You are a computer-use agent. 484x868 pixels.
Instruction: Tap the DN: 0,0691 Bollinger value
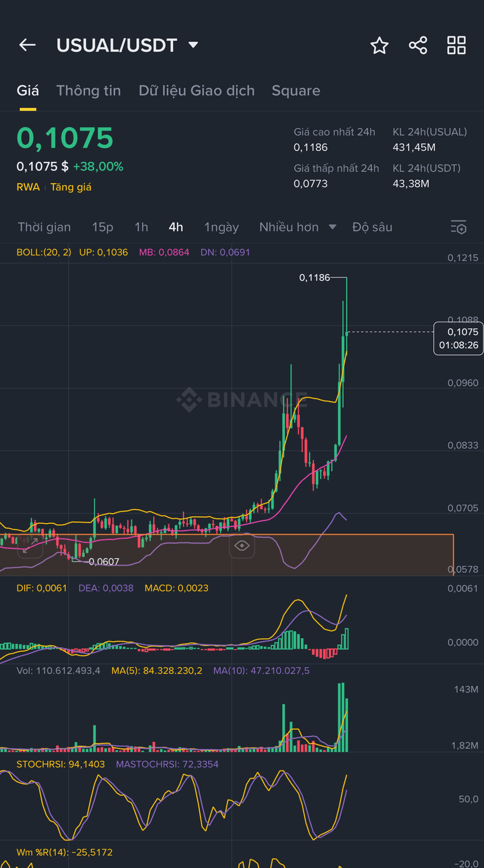225,253
